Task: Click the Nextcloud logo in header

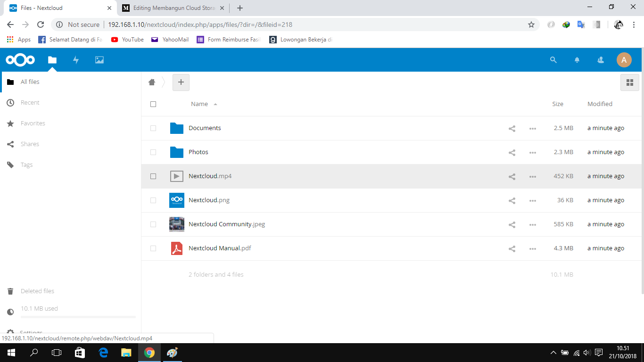Action: pos(20,60)
